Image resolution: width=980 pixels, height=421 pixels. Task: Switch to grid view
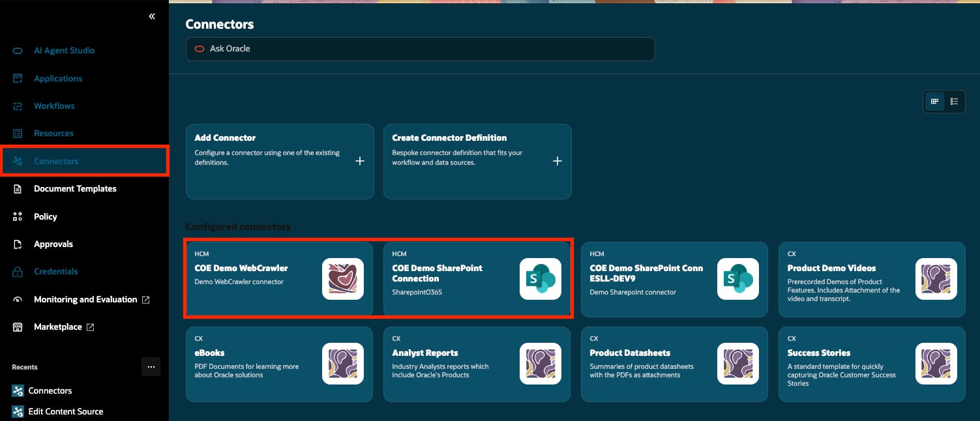coord(934,101)
